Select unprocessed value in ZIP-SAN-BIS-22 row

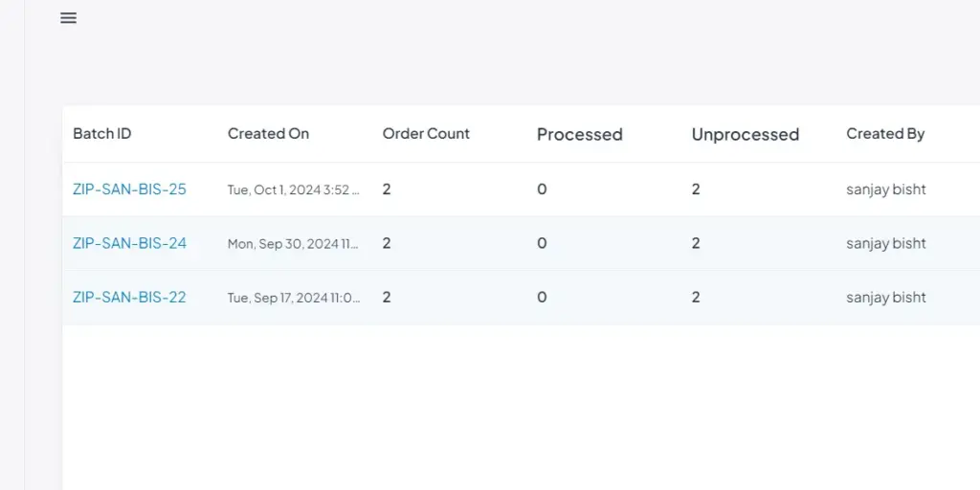[x=696, y=298]
